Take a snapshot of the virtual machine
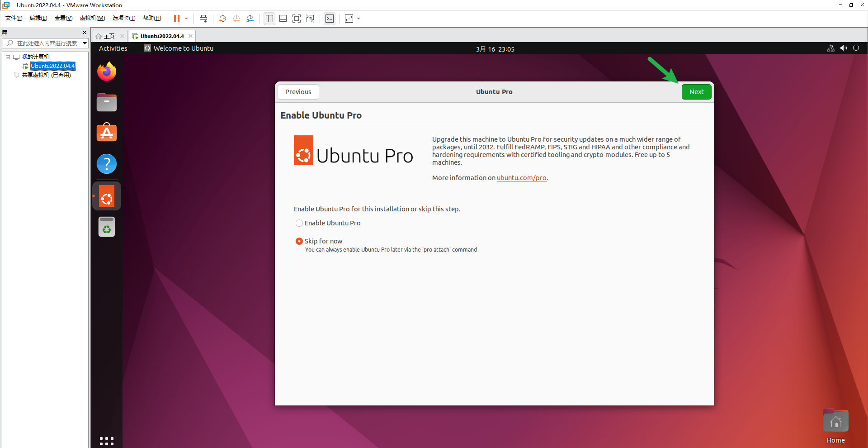 click(x=223, y=19)
